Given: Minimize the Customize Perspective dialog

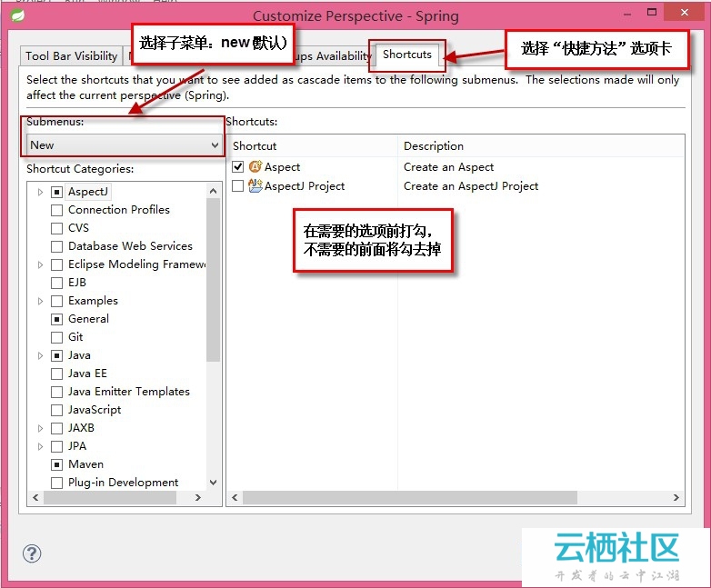Looking at the screenshot, I should [x=627, y=14].
